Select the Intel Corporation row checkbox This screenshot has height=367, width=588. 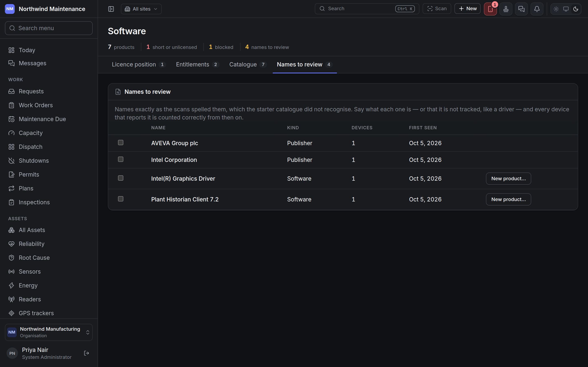[x=120, y=159]
